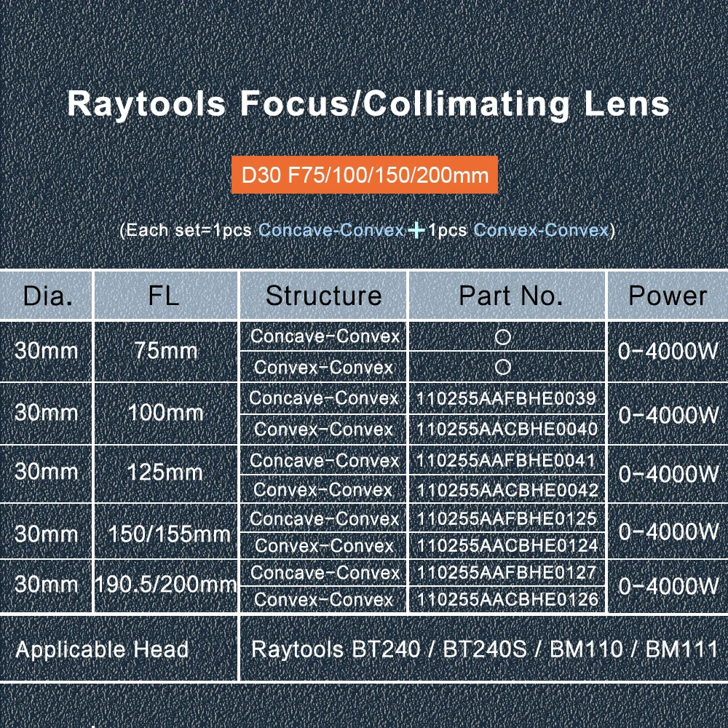Click "Concave-Convex" in the 150/155mm row
728x728 pixels.
coord(324,519)
